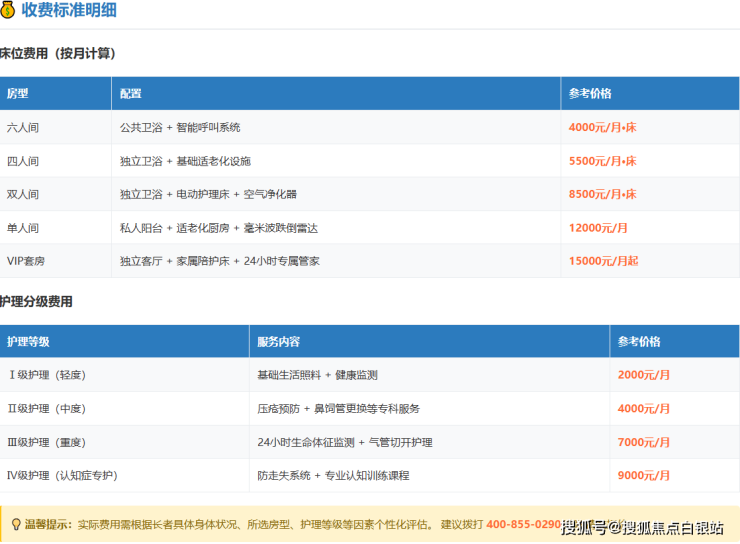Select the 房型 column header
740x544 pixels.
[18, 94]
